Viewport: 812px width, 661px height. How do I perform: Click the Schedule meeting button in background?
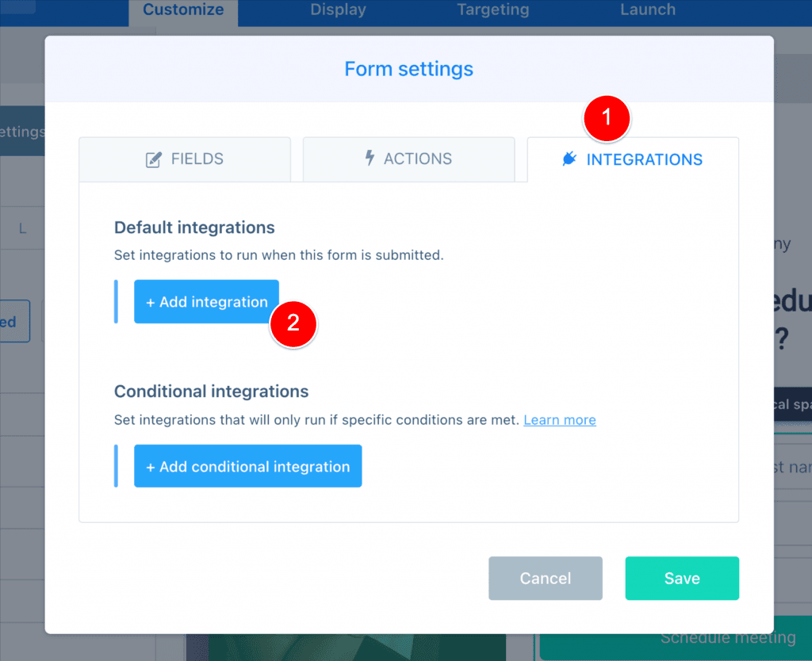727,636
